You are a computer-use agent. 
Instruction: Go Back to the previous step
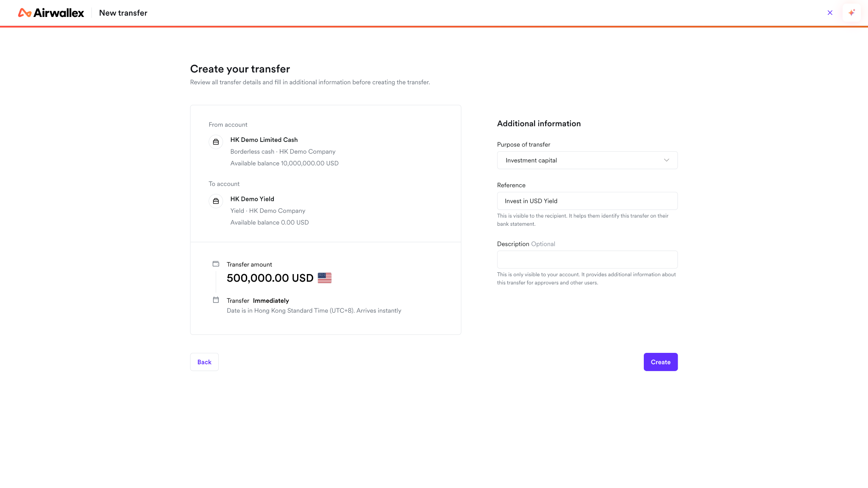204,362
